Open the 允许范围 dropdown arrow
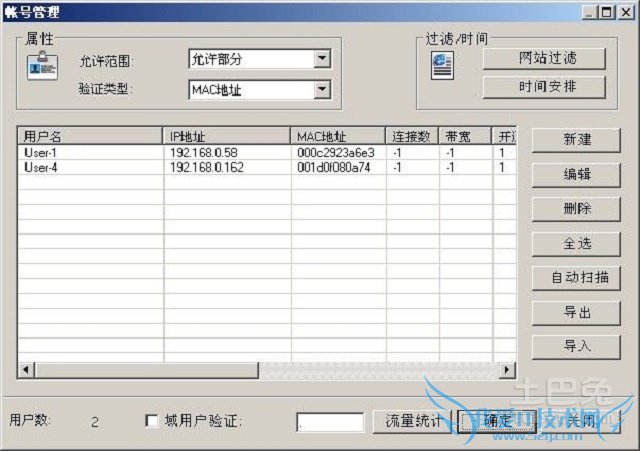This screenshot has width=640, height=451. (322, 59)
